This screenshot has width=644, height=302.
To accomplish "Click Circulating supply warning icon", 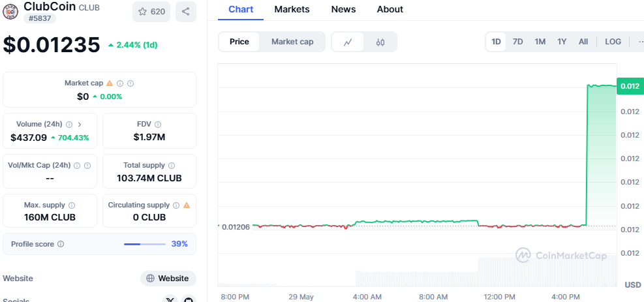I will tap(187, 205).
